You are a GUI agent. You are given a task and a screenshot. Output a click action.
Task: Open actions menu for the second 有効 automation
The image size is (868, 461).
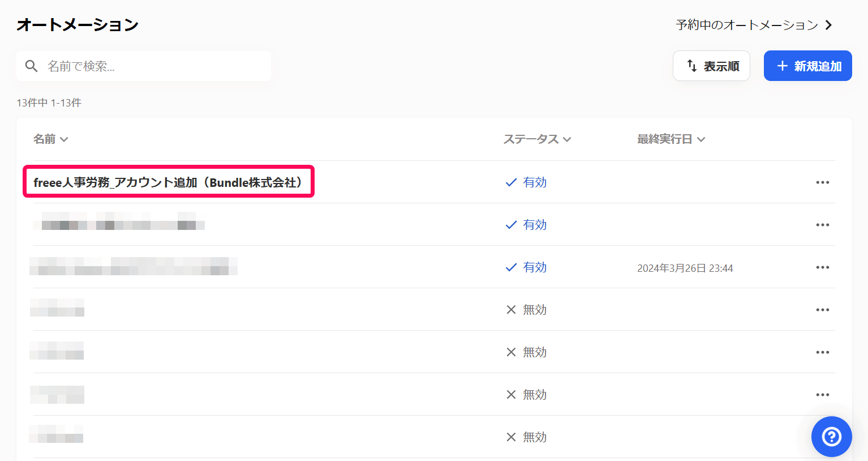[822, 224]
